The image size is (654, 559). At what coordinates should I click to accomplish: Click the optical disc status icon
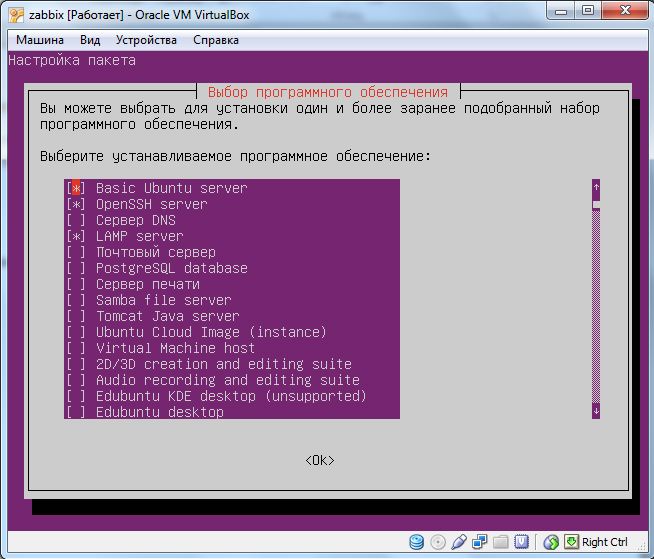click(x=438, y=542)
